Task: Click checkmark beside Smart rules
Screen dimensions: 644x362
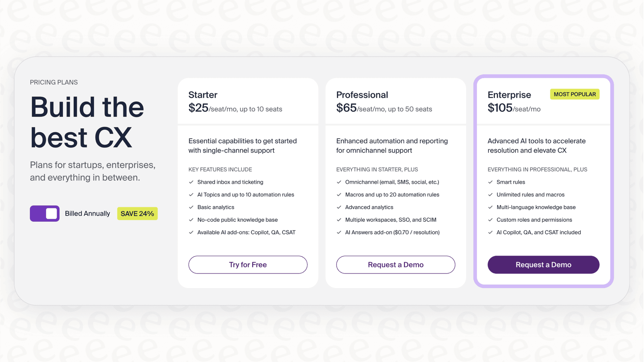Action: (490, 182)
